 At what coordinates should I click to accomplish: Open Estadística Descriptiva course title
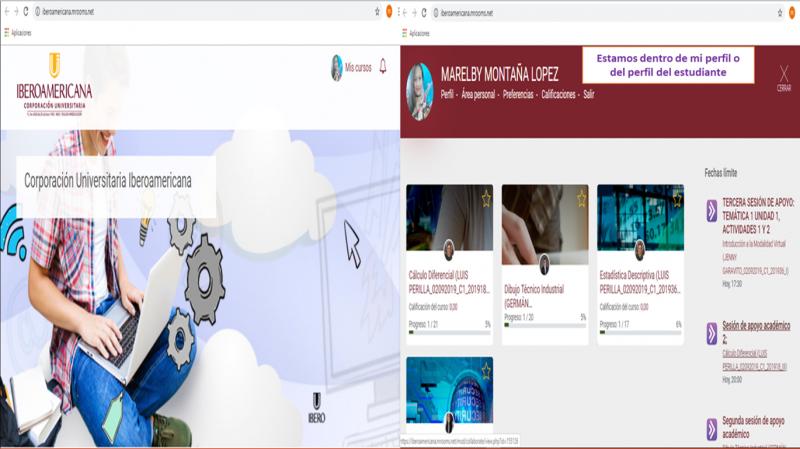[640, 282]
